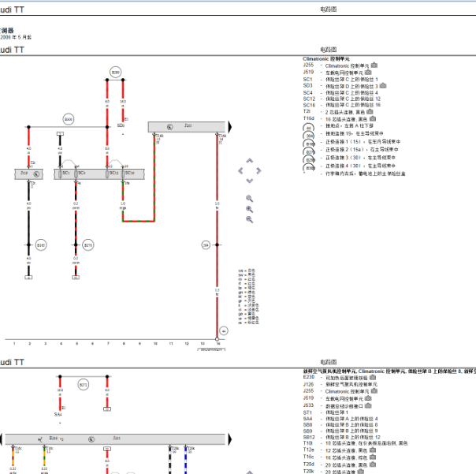Click the legend row J126 fresh air blower unit

point(340,384)
